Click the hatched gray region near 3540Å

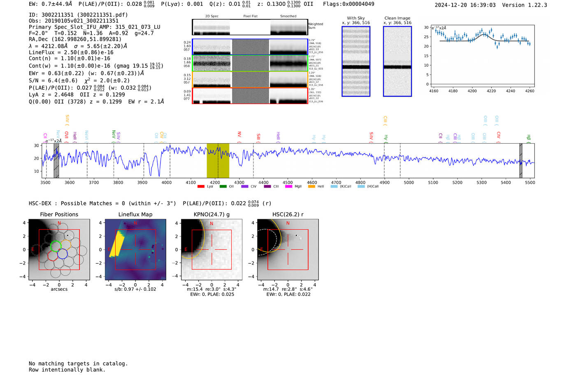[x=56, y=160]
